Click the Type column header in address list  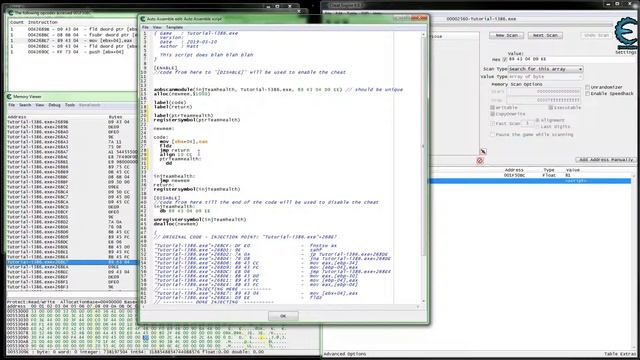coord(549,170)
